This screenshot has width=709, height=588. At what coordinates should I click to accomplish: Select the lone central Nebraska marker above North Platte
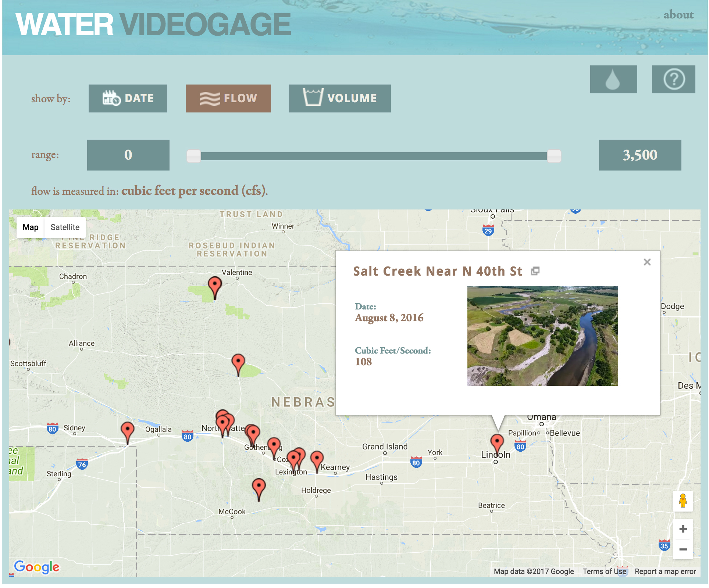238,365
